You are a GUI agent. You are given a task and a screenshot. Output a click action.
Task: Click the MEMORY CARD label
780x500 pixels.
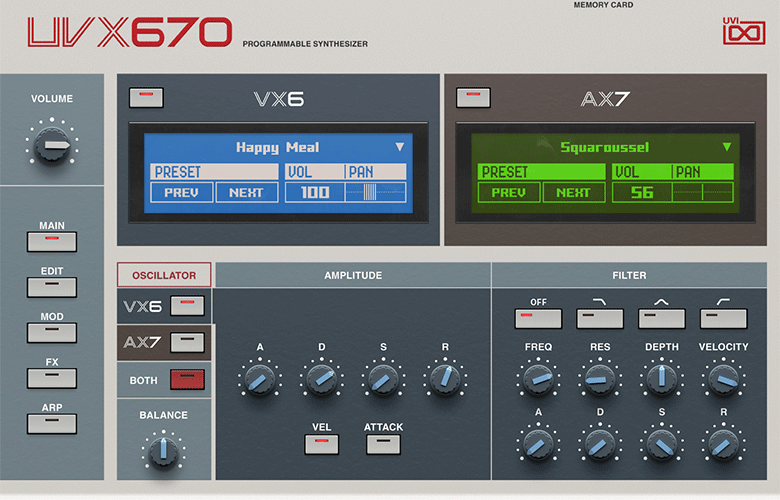603,5
